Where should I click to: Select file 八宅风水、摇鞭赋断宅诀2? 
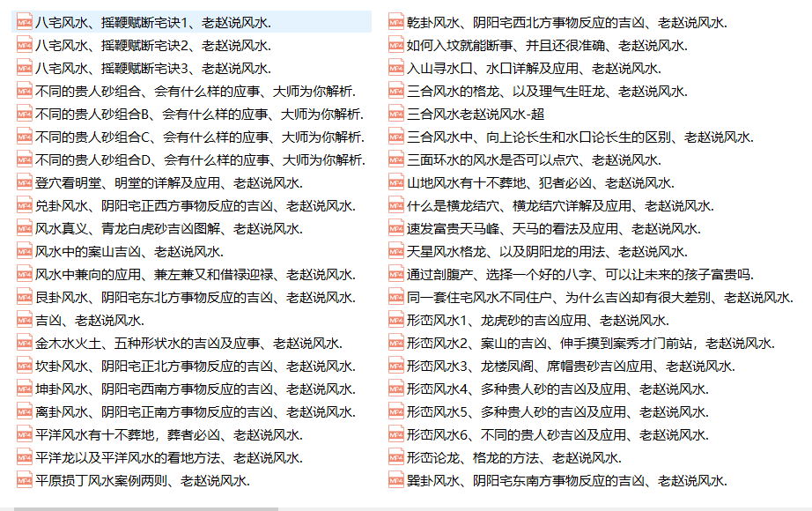coord(153,45)
